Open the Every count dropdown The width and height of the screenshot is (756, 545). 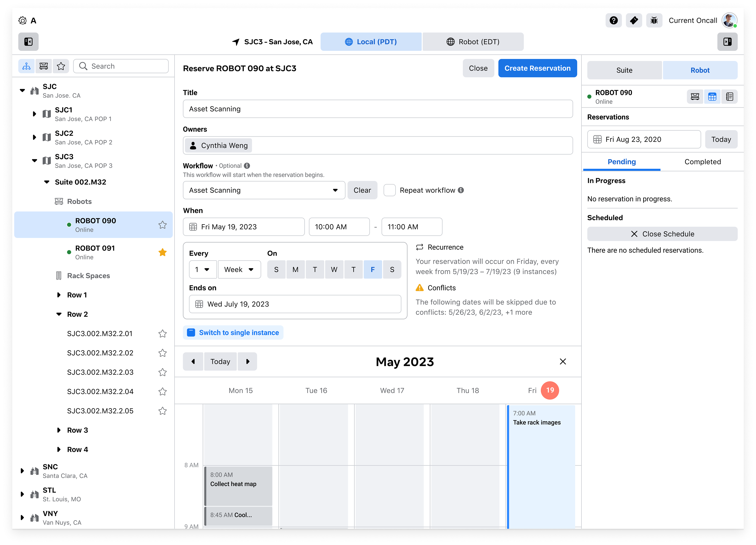pos(203,270)
